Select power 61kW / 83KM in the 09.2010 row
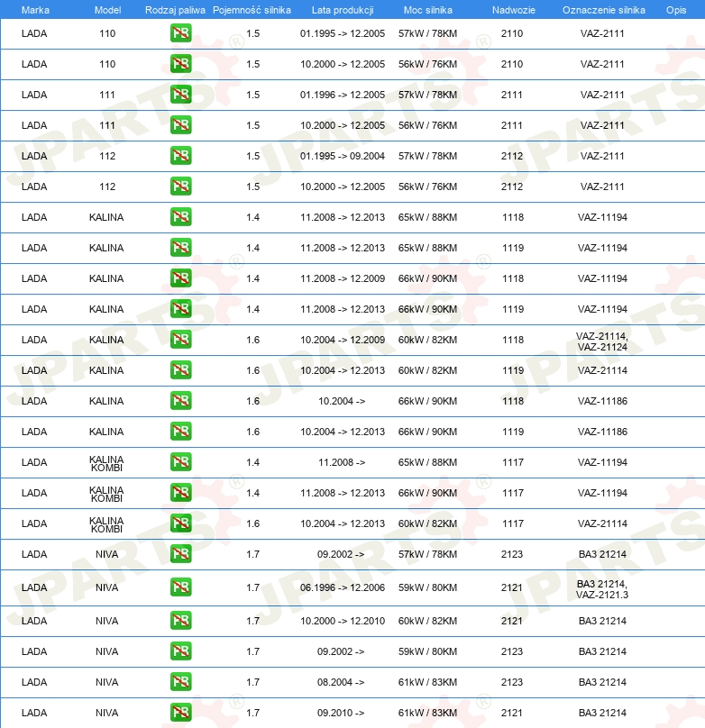The image size is (705, 728). pyautogui.click(x=427, y=714)
